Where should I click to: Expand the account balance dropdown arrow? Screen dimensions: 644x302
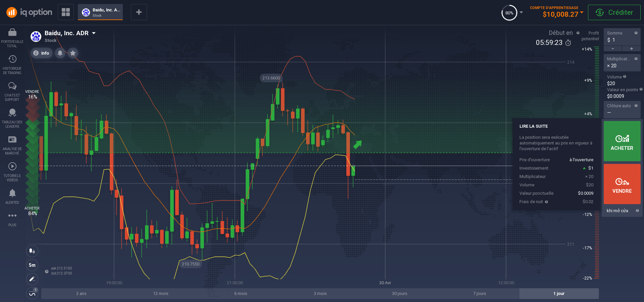click(x=582, y=12)
